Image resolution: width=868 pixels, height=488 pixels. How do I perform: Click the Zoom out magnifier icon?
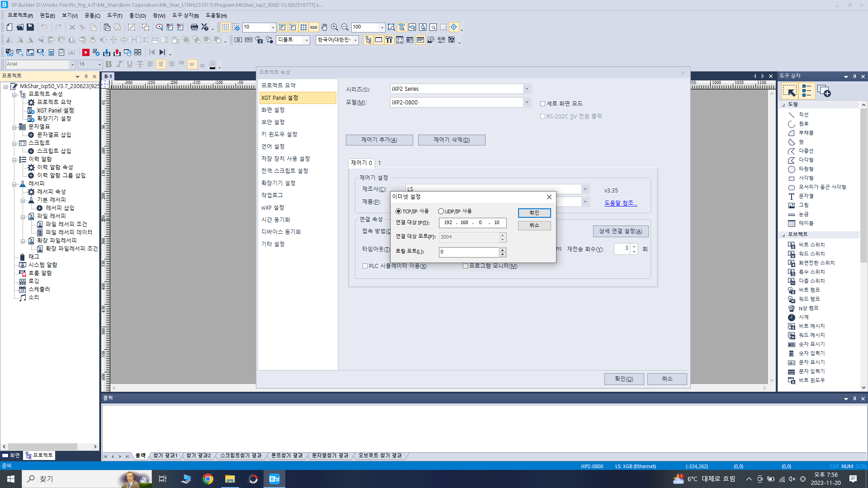[345, 27]
